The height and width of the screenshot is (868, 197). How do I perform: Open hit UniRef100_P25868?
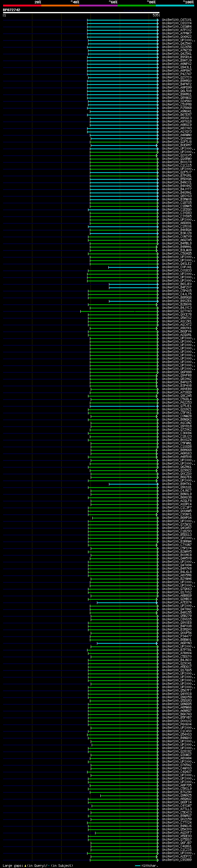(x=176, y=108)
